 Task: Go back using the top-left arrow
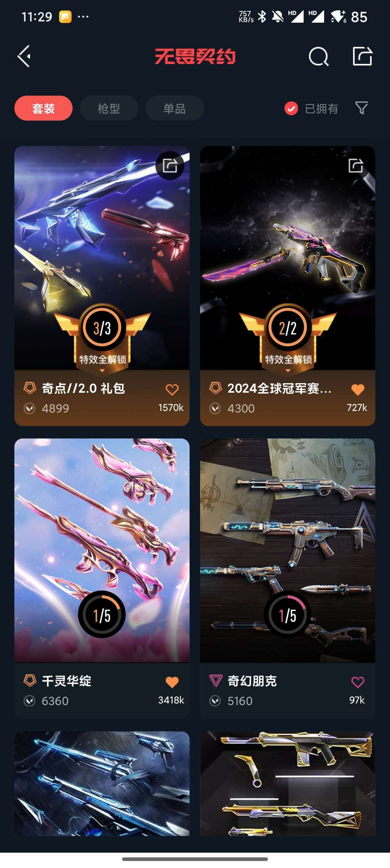pos(24,56)
